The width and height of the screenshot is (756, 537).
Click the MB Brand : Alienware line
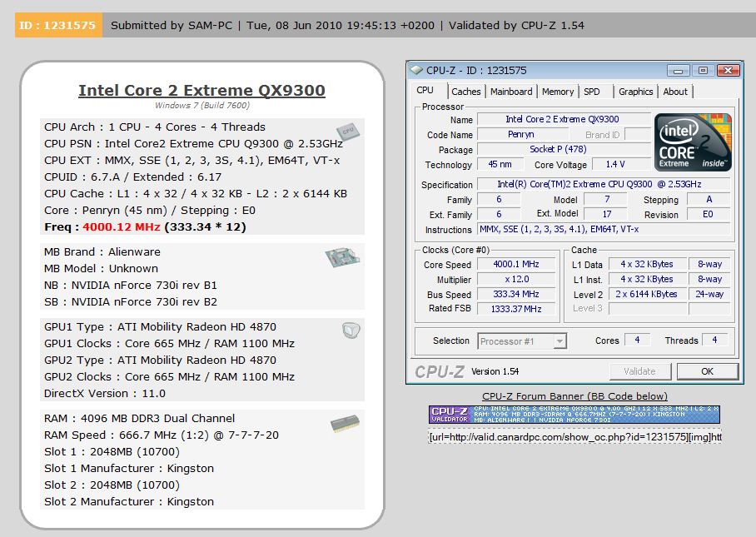102,251
